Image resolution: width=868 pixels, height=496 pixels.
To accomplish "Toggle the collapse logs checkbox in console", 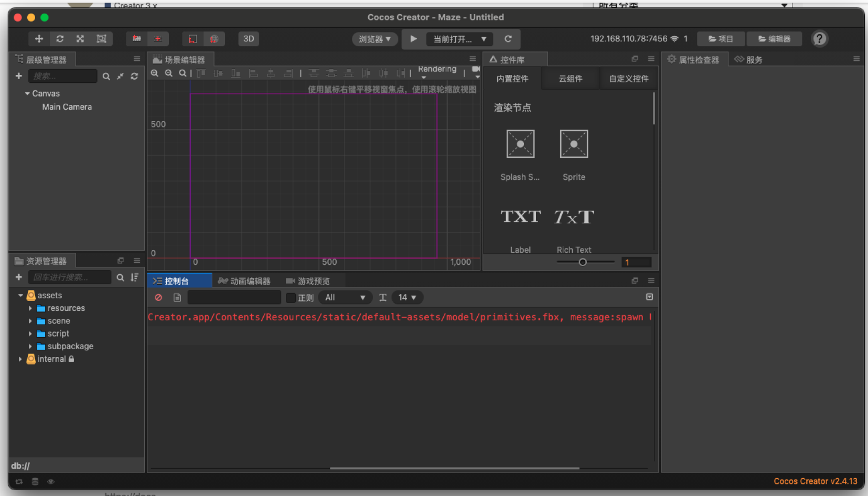I will coord(649,297).
